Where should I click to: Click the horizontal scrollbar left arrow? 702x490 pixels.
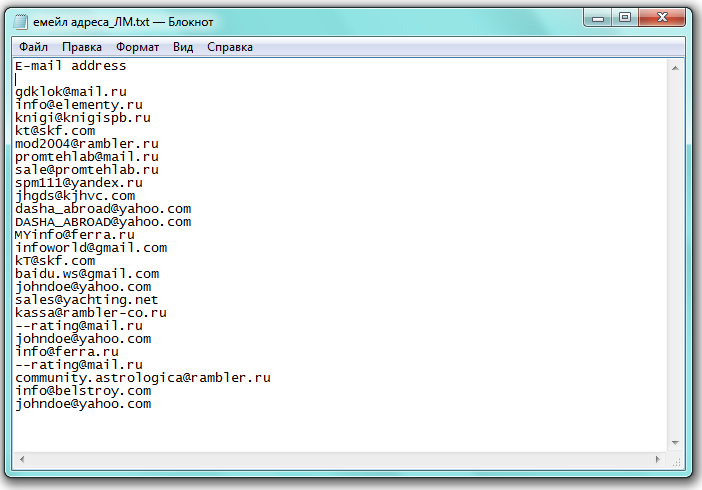(21, 459)
